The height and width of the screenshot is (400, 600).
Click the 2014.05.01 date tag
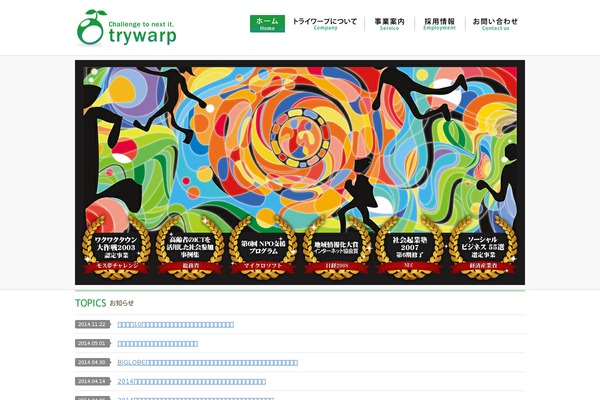click(x=93, y=343)
